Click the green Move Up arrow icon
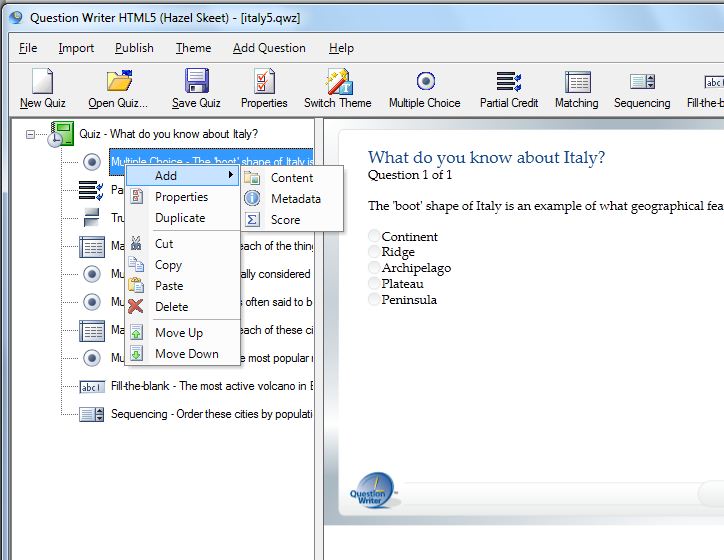724x560 pixels. (136, 332)
